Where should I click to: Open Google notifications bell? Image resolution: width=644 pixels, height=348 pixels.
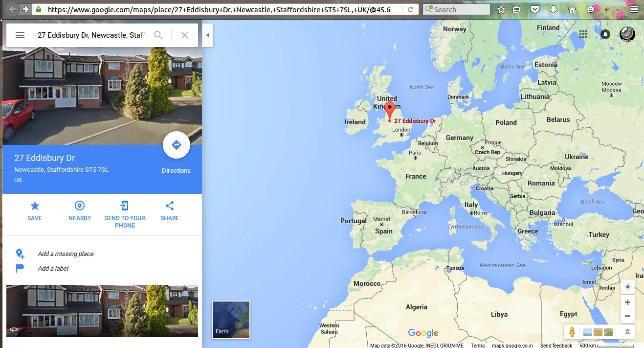(x=605, y=34)
